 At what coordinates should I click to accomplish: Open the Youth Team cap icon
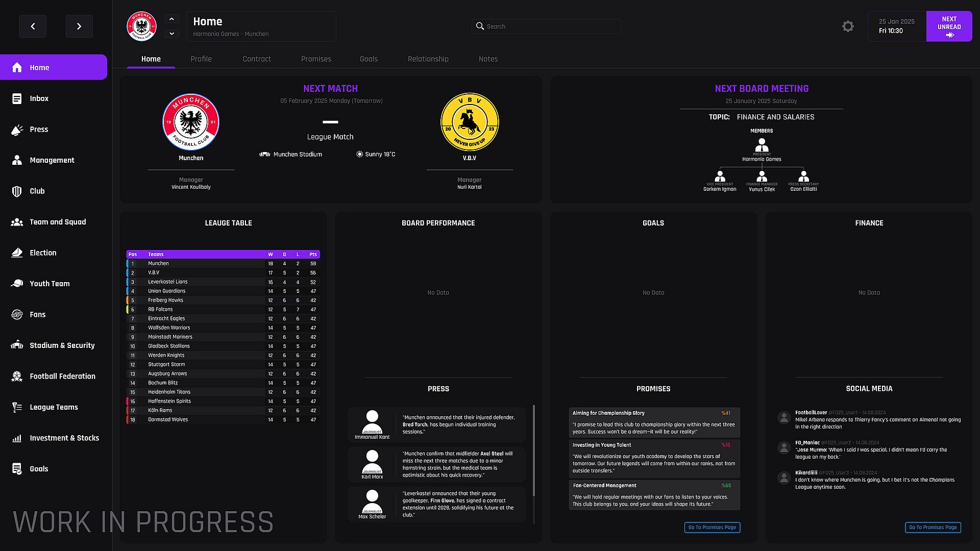tap(17, 284)
